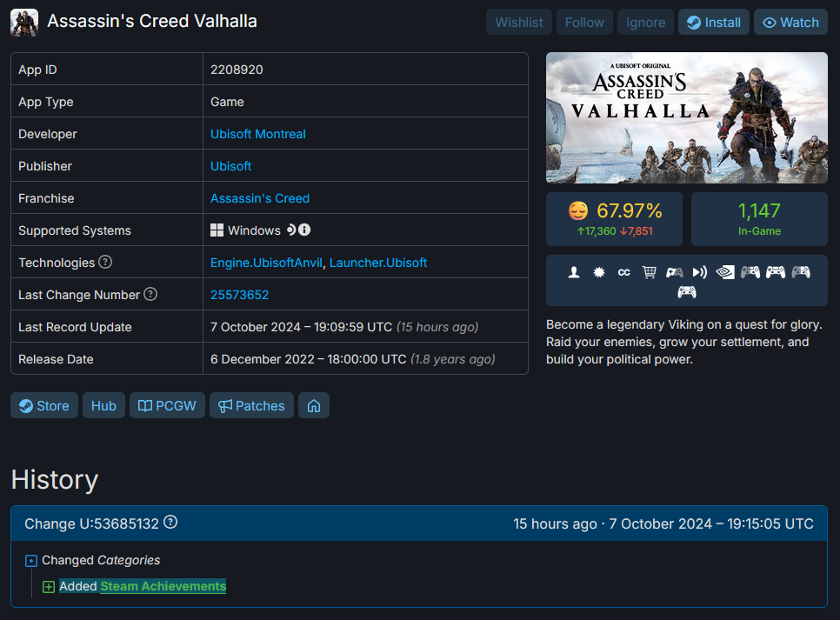Open the community Hub

[104, 406]
